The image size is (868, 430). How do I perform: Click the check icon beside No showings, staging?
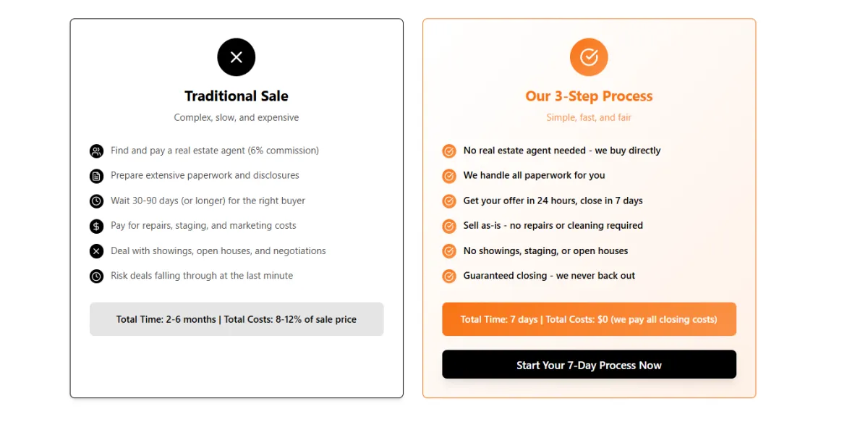[x=449, y=251]
